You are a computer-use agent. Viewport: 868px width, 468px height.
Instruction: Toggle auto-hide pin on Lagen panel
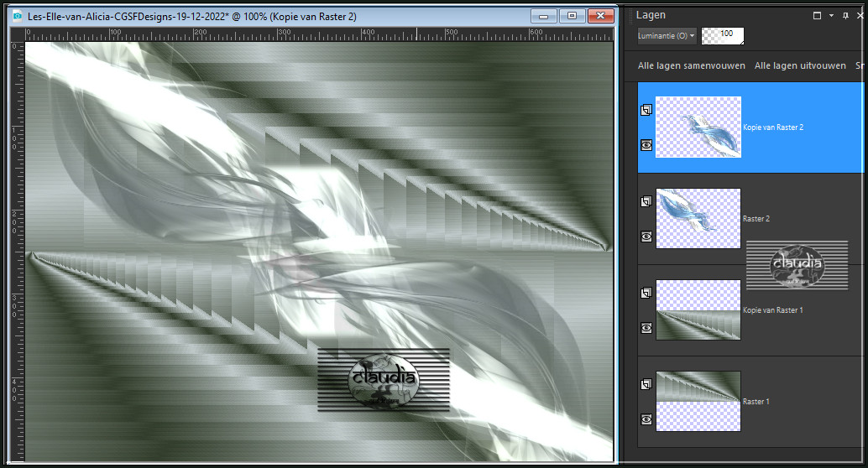845,15
